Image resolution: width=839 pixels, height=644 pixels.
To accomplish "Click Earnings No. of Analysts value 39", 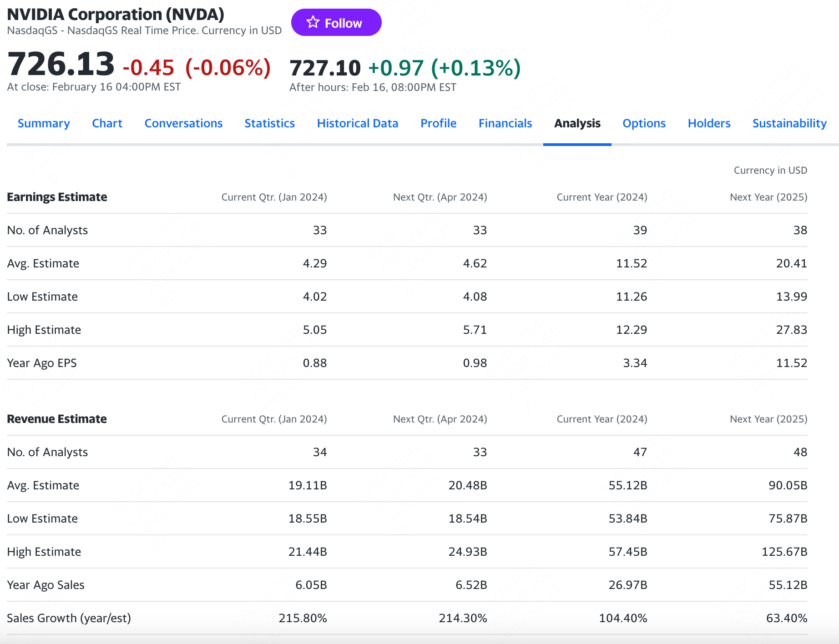I will click(x=640, y=230).
